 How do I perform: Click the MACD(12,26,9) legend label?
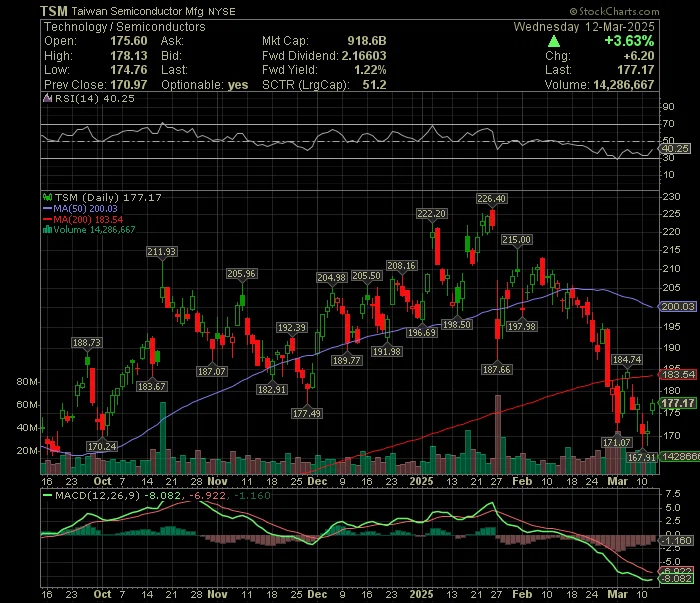(x=97, y=495)
